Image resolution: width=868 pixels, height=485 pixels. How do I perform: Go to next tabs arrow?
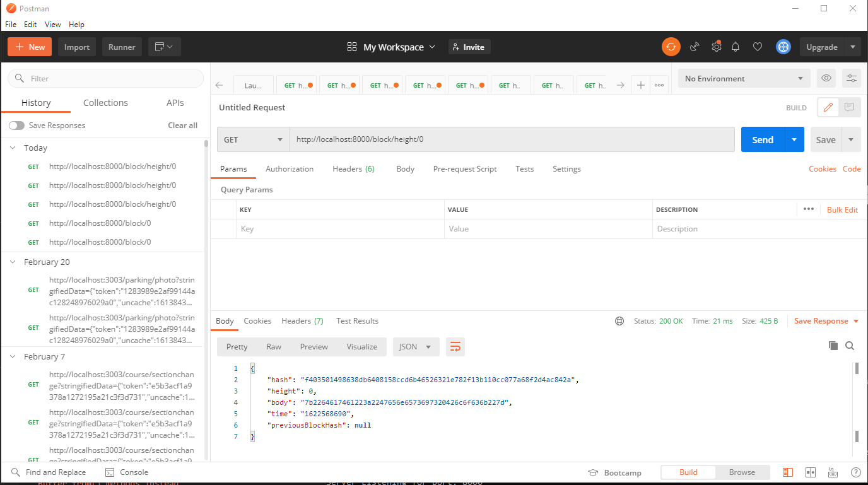click(620, 85)
